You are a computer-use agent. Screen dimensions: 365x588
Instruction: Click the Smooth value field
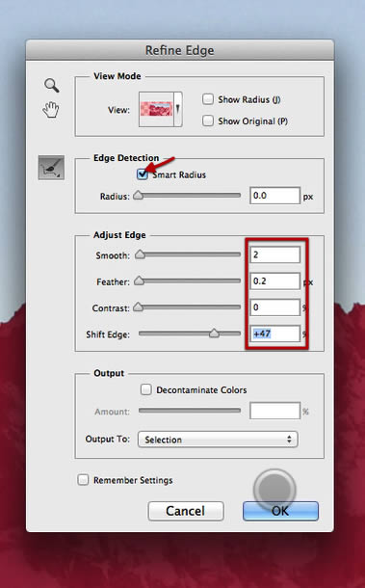(x=275, y=254)
